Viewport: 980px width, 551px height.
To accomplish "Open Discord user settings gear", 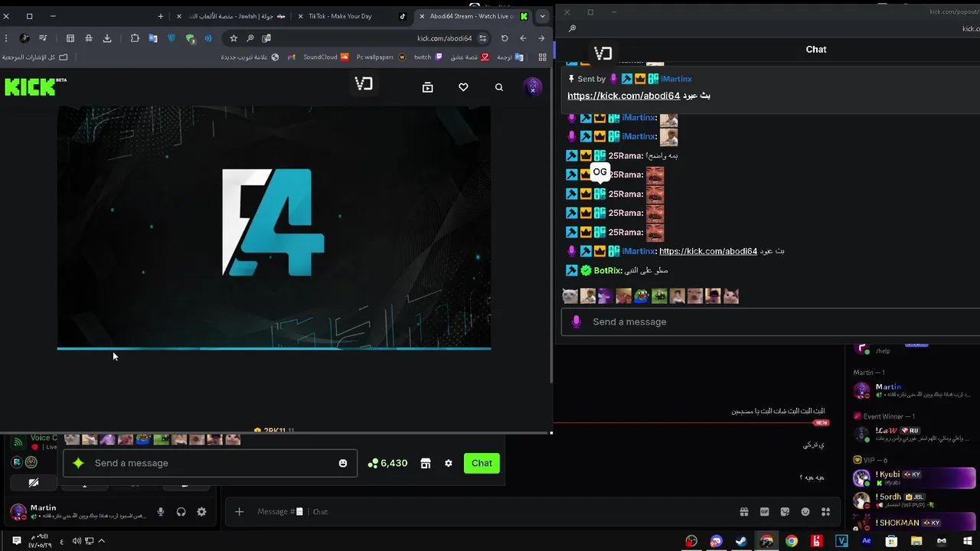I will (x=201, y=512).
